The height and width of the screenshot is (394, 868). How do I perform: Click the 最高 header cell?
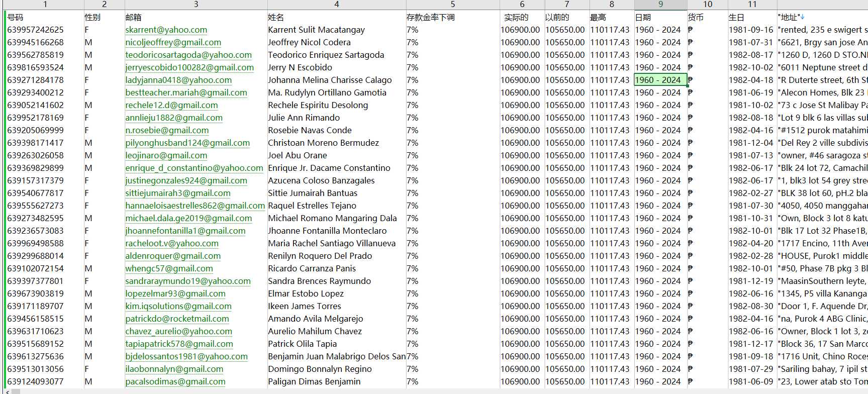(x=612, y=17)
